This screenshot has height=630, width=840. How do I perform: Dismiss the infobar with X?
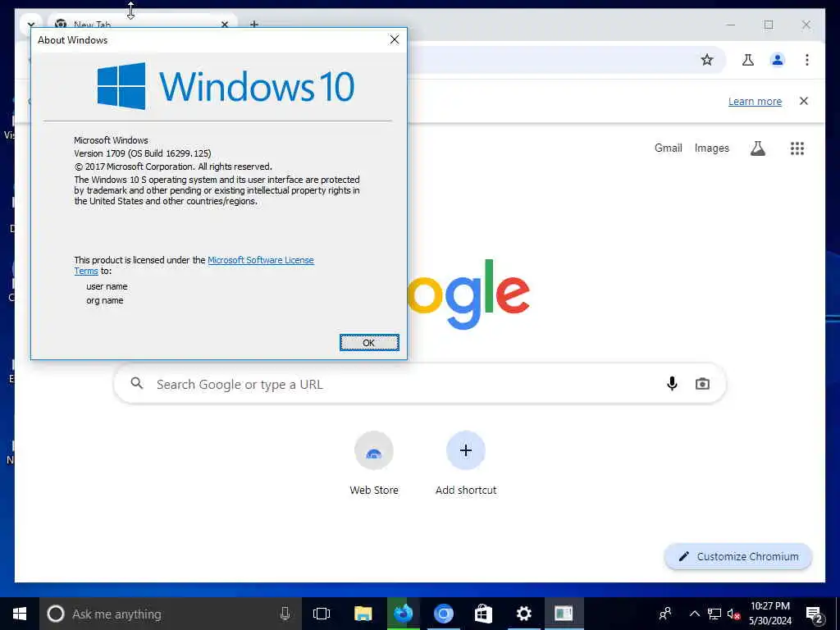click(804, 101)
